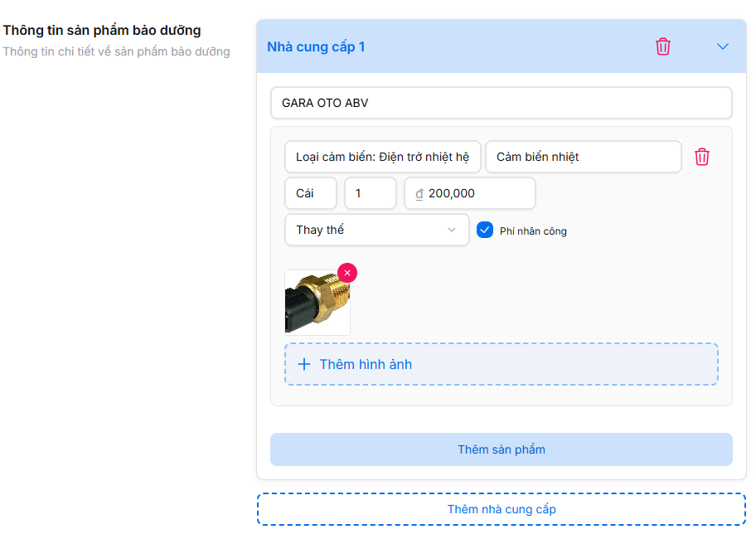The image size is (756, 544).
Task: Click the quantity field showing 1
Action: point(371,193)
